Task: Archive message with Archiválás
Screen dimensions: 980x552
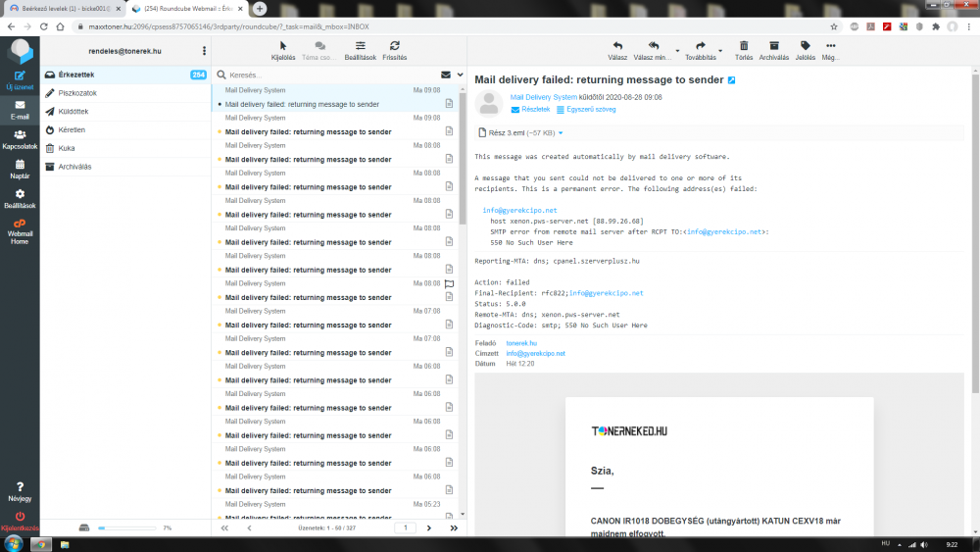Action: tap(774, 51)
